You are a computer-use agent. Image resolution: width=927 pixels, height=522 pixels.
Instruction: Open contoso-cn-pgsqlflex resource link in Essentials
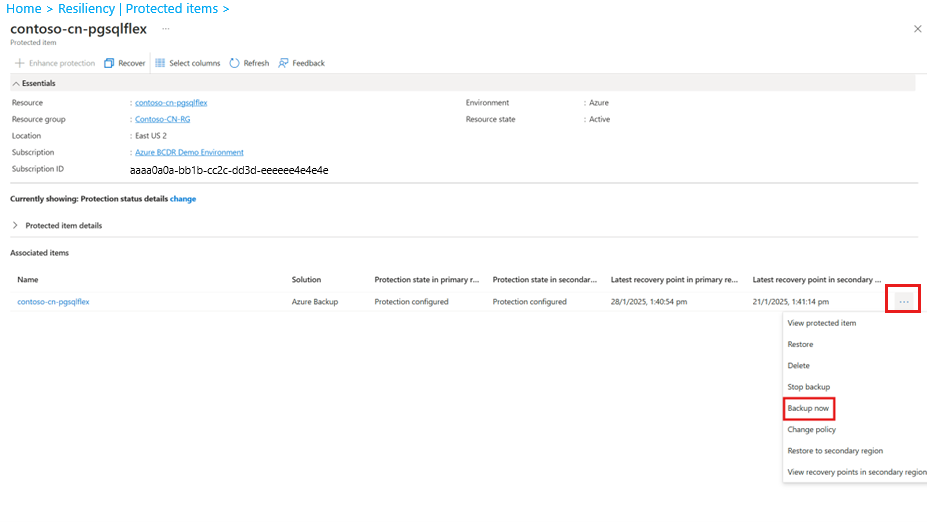(x=171, y=103)
